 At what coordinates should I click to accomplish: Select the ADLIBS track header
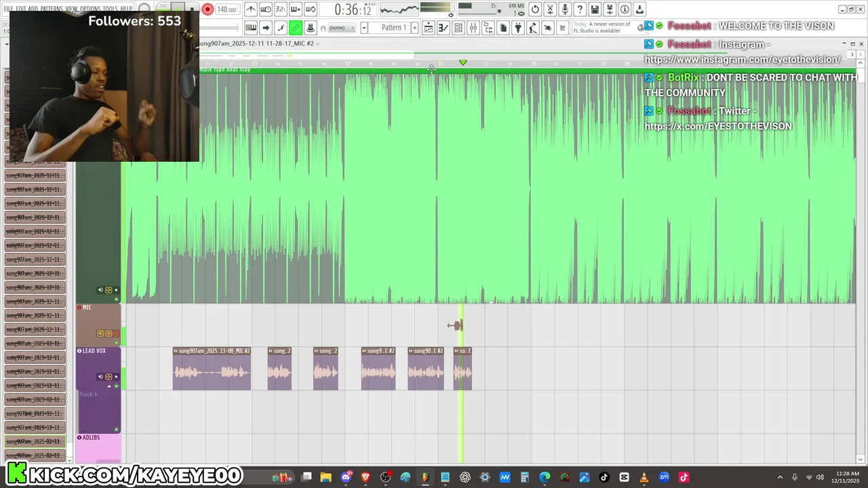tap(99, 448)
